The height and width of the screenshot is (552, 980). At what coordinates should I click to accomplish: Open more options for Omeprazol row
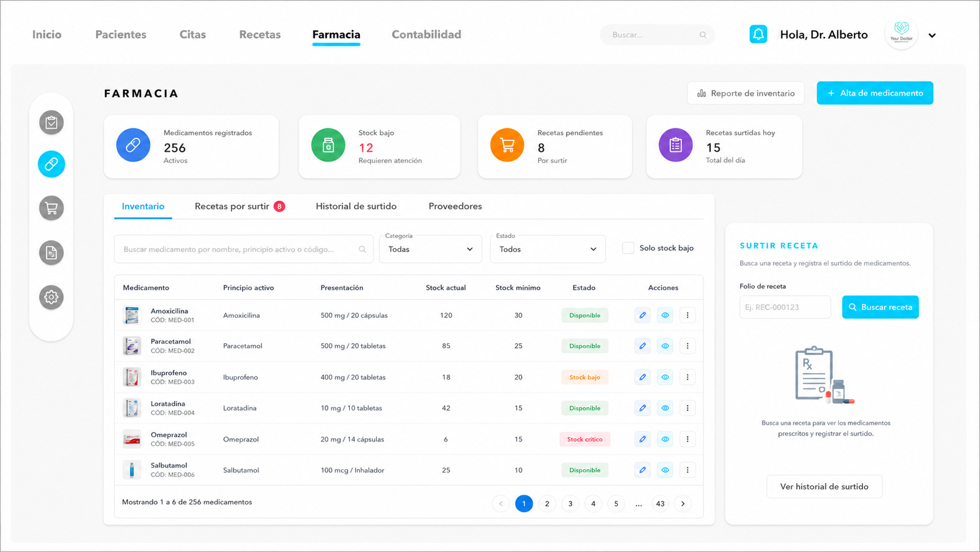click(688, 439)
